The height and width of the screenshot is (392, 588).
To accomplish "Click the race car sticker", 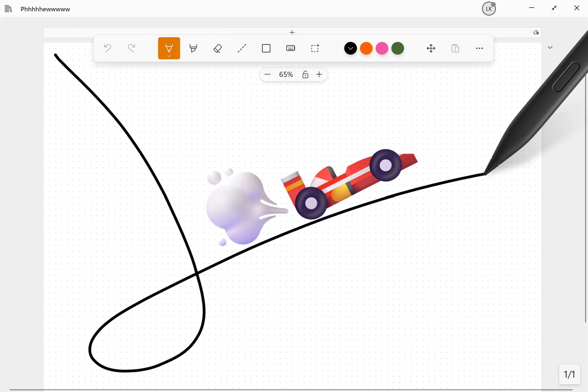I will pyautogui.click(x=349, y=184).
